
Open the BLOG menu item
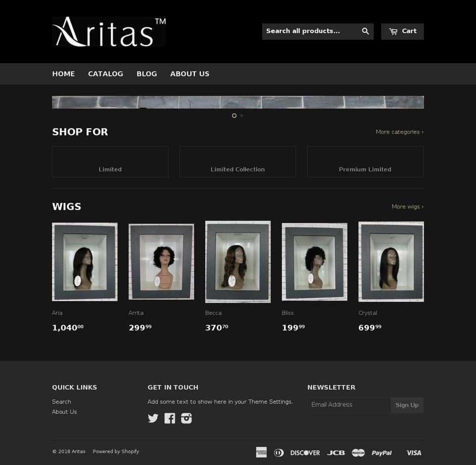(147, 74)
